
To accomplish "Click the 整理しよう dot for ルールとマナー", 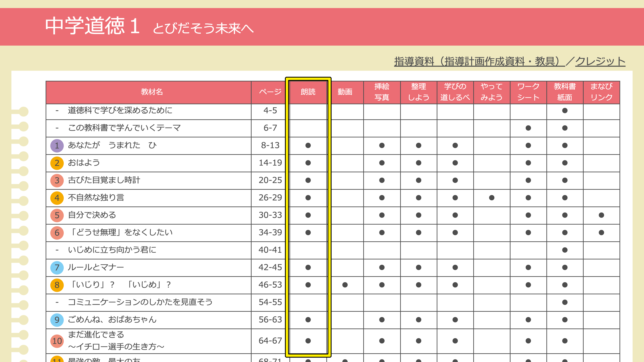I will 418,268.
